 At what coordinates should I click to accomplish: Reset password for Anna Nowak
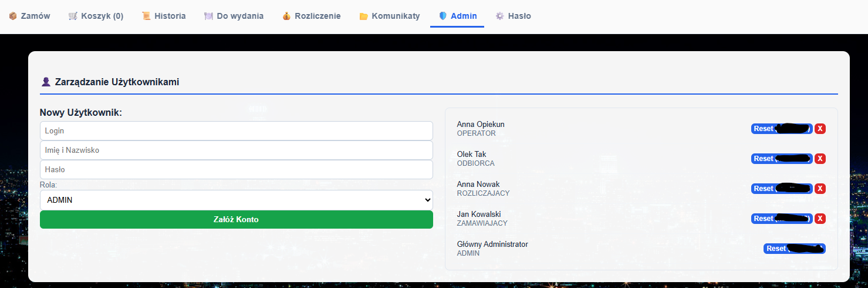point(782,189)
